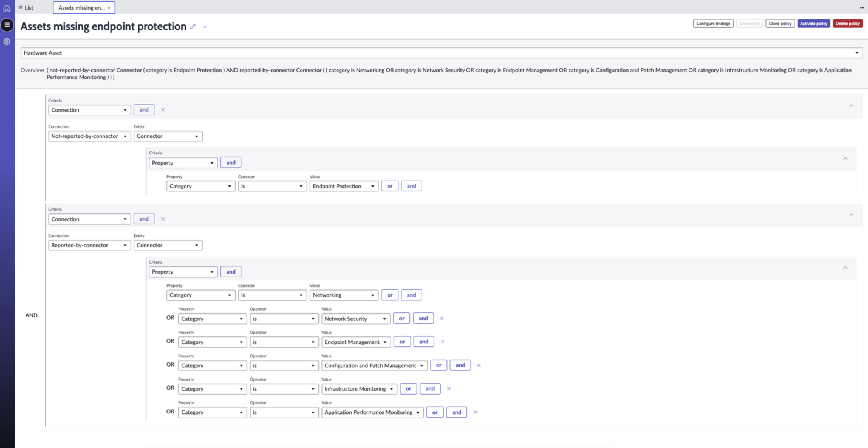
Task: Click Configure findings button
Action: 713,24
